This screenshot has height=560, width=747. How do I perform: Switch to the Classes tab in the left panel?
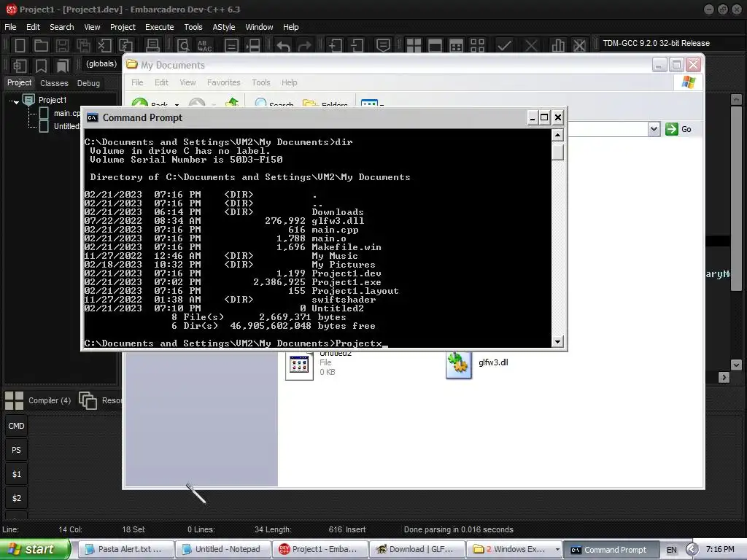pyautogui.click(x=54, y=83)
